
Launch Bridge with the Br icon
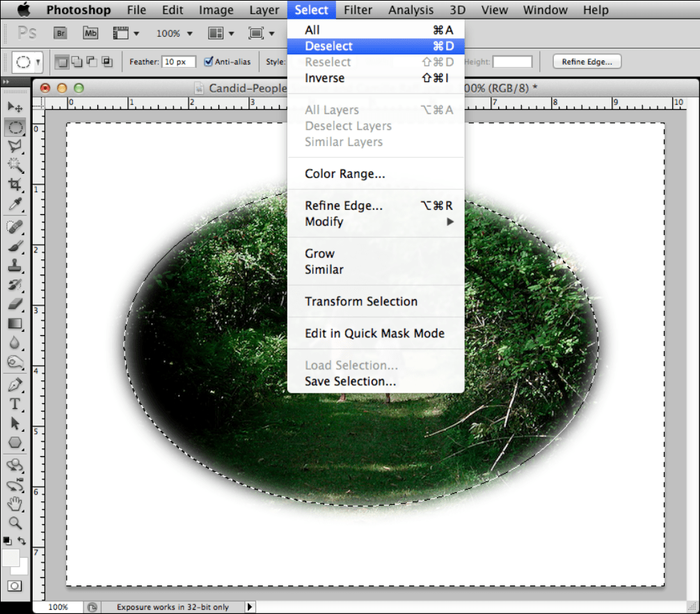pyautogui.click(x=61, y=33)
